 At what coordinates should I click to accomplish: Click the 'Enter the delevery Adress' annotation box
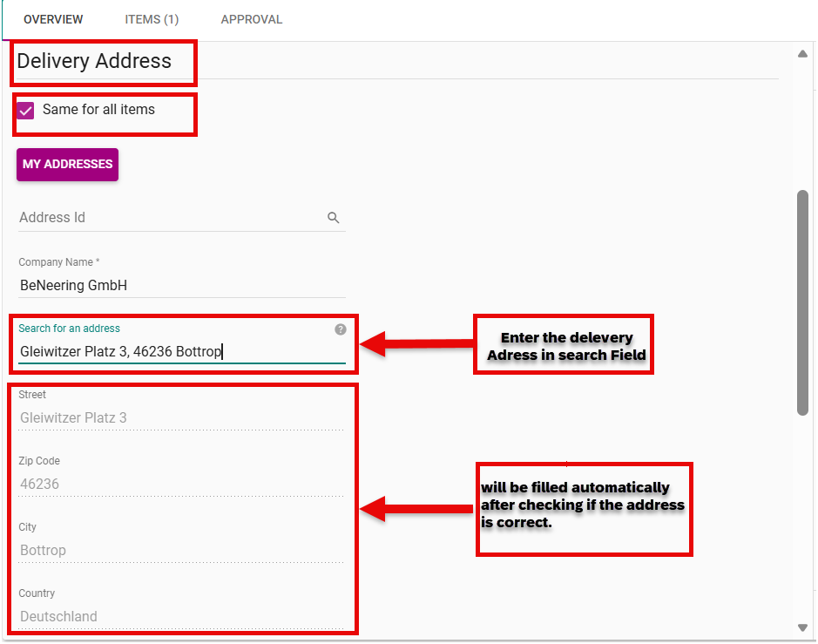pyautogui.click(x=563, y=346)
